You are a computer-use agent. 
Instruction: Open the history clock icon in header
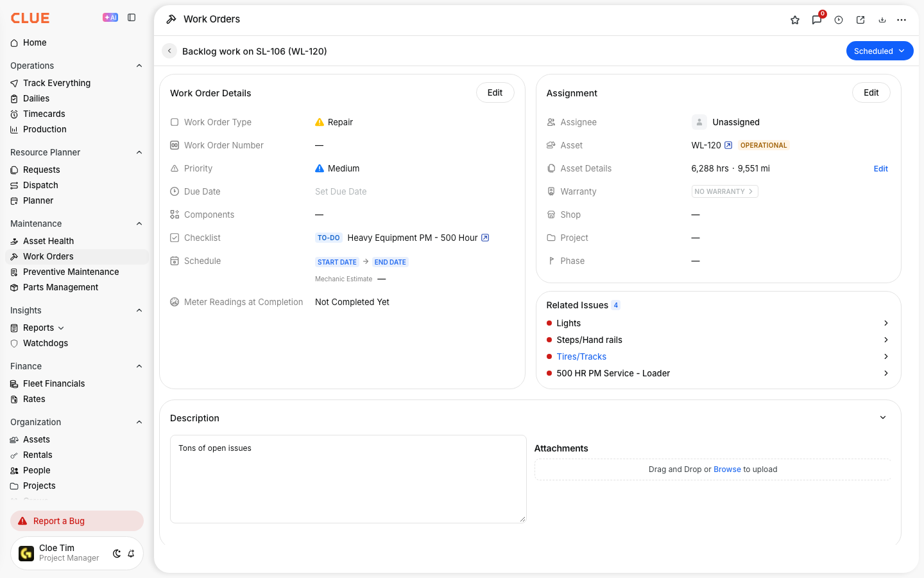point(839,20)
